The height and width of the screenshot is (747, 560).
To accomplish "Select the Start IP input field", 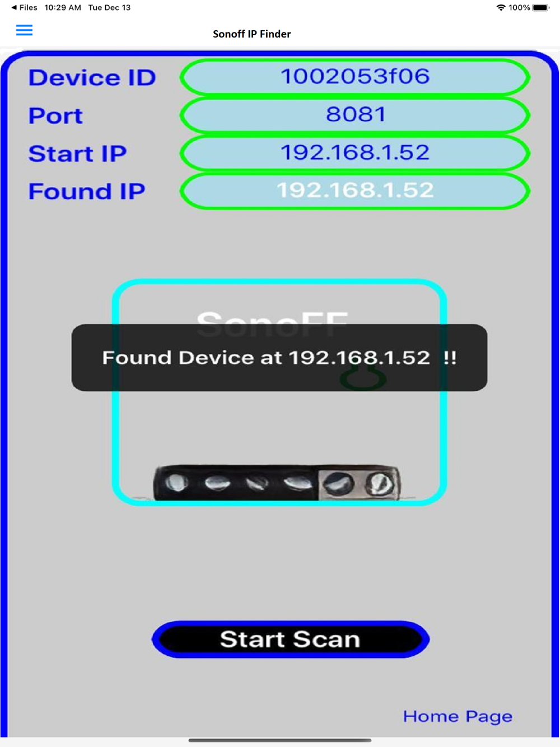I will (x=355, y=153).
